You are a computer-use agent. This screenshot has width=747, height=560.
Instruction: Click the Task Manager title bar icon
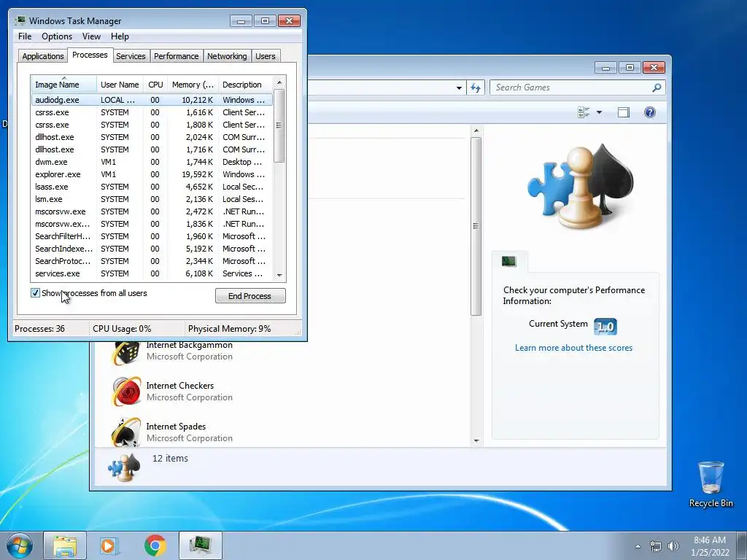coord(20,20)
